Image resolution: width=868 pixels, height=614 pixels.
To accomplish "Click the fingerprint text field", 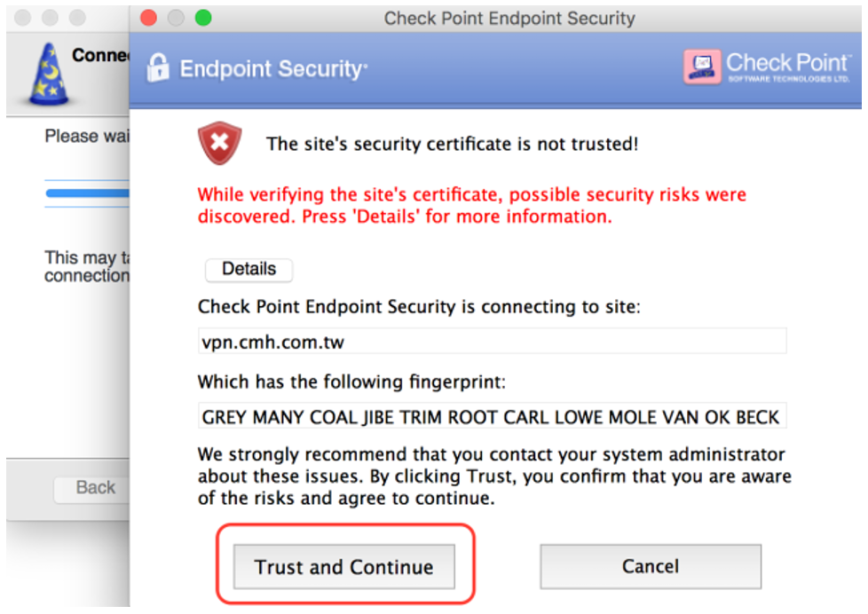I will point(492,416).
